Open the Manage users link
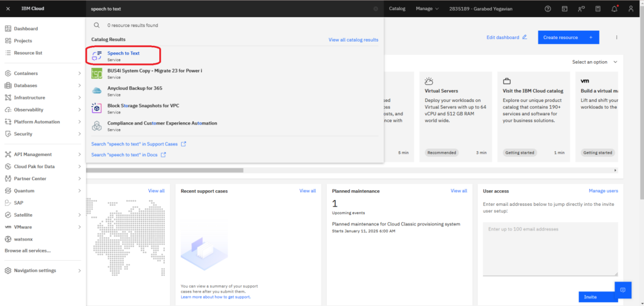The height and width of the screenshot is (306, 644). (603, 191)
